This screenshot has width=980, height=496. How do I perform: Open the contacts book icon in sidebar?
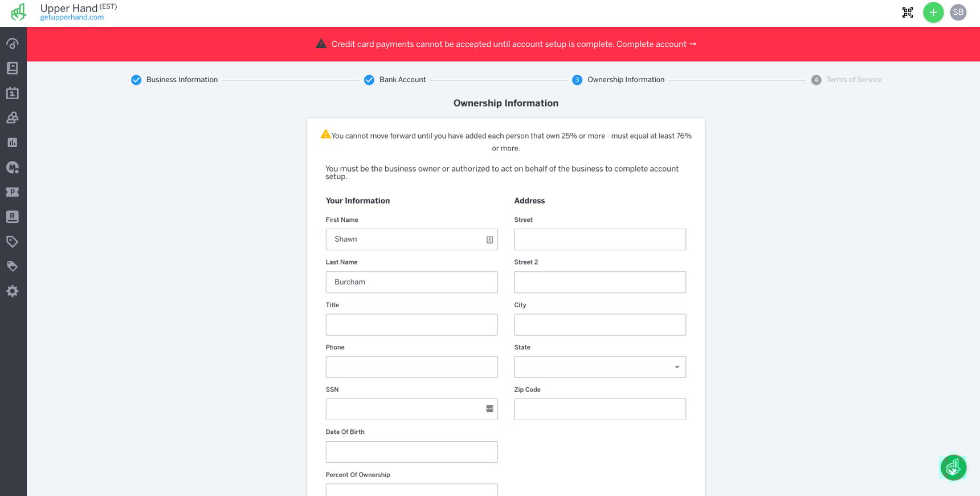(12, 68)
